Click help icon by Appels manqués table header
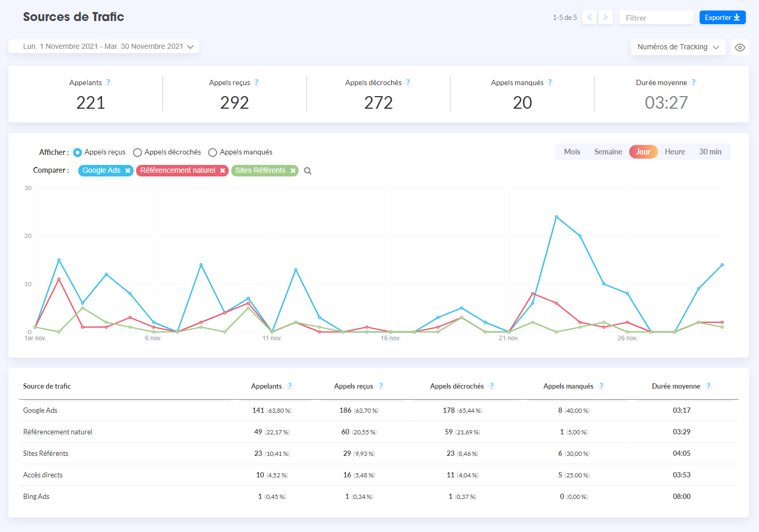Viewport: 759px width, 532px height. tap(601, 386)
